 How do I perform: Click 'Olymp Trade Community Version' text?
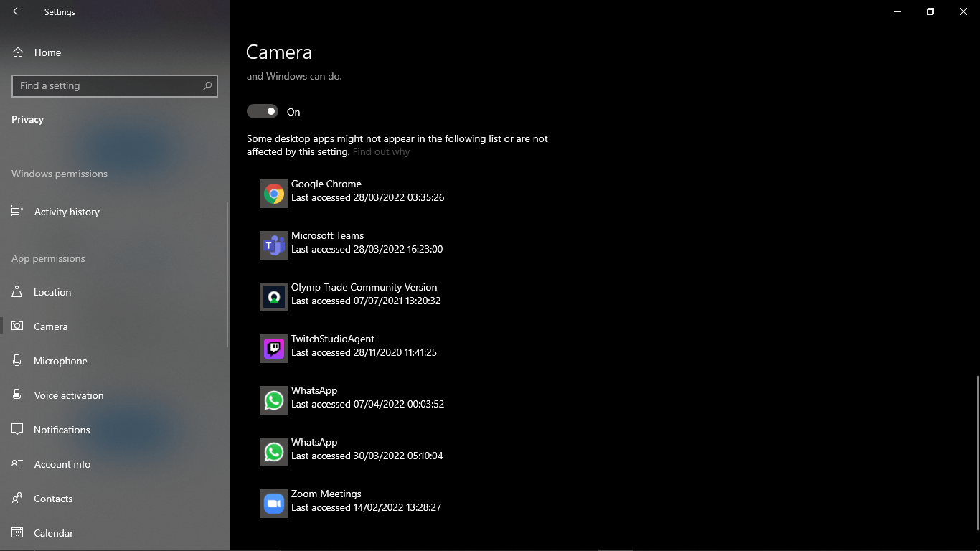point(364,287)
